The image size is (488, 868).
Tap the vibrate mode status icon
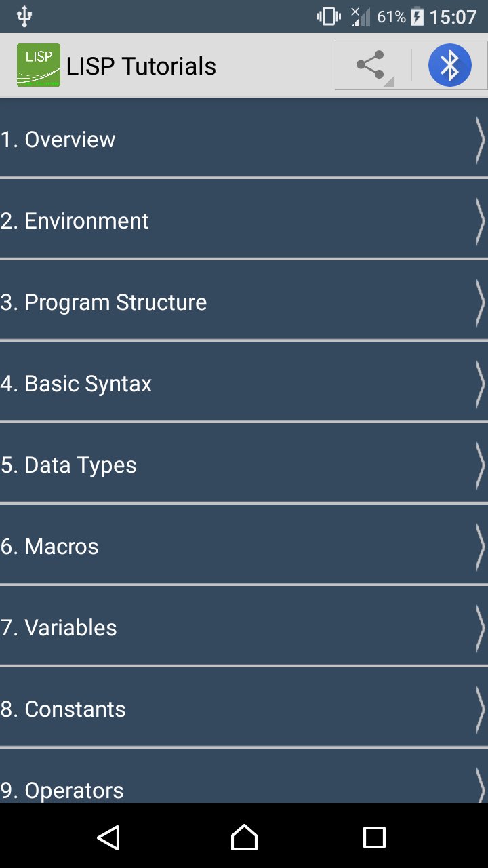329,16
